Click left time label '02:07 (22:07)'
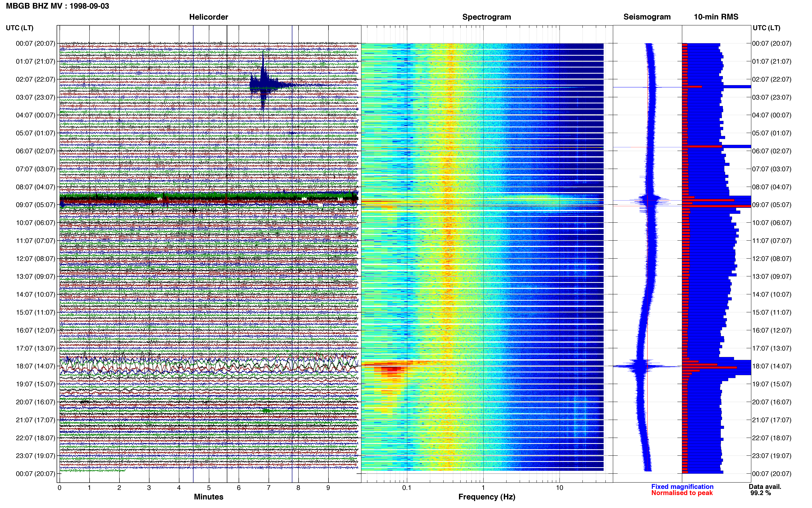812x508 pixels. click(35, 79)
